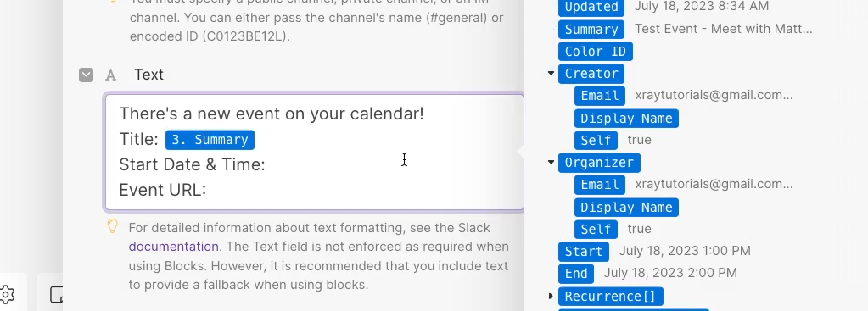Select the Color ID variable tag
Screen dimensions: 868x311
pos(595,52)
